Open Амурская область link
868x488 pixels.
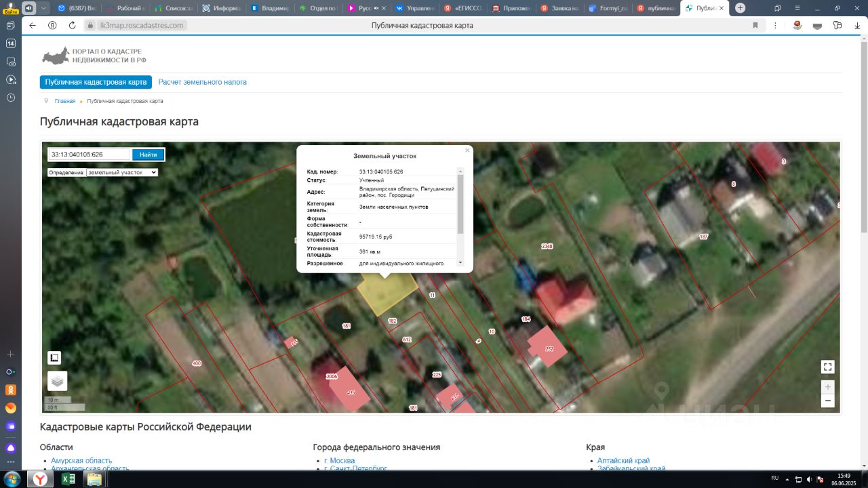[81, 460]
